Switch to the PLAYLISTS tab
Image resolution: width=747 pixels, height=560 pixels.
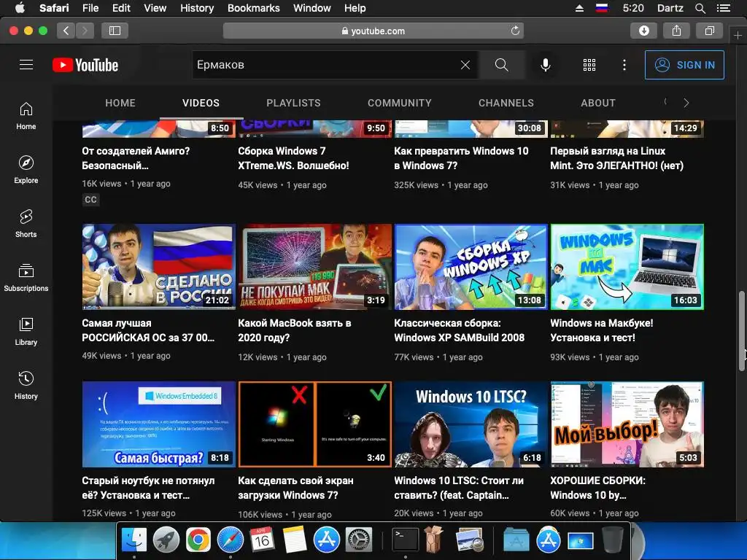click(x=293, y=103)
